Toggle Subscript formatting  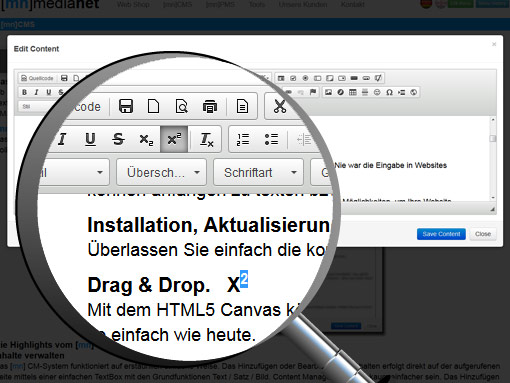(146, 139)
